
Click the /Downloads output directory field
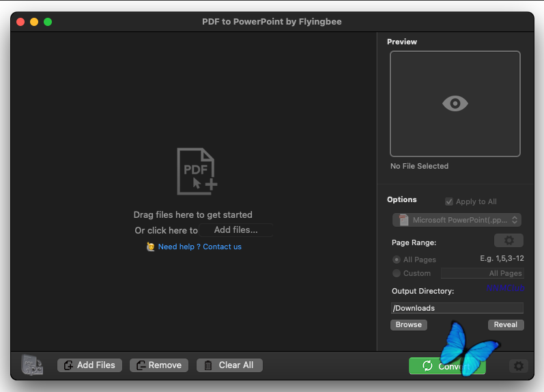pyautogui.click(x=457, y=308)
